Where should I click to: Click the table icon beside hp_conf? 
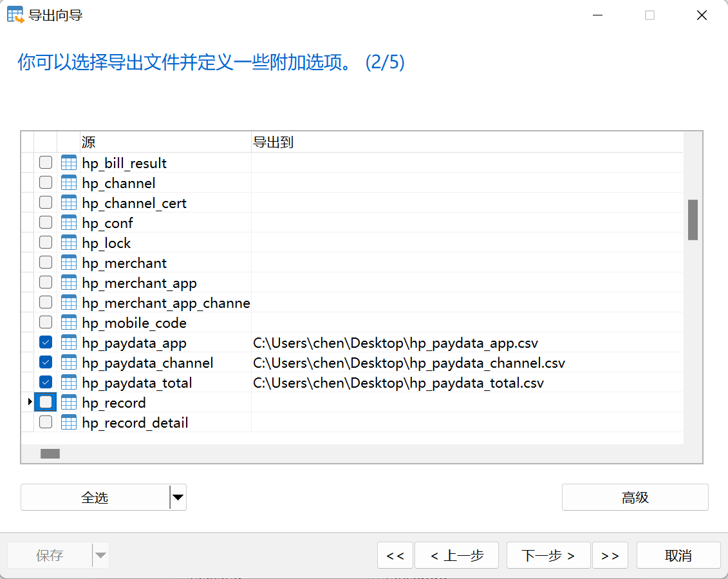pyautogui.click(x=68, y=222)
